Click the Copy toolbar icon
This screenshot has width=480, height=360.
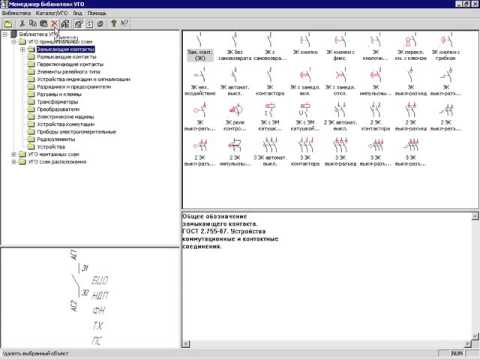pos(33,24)
